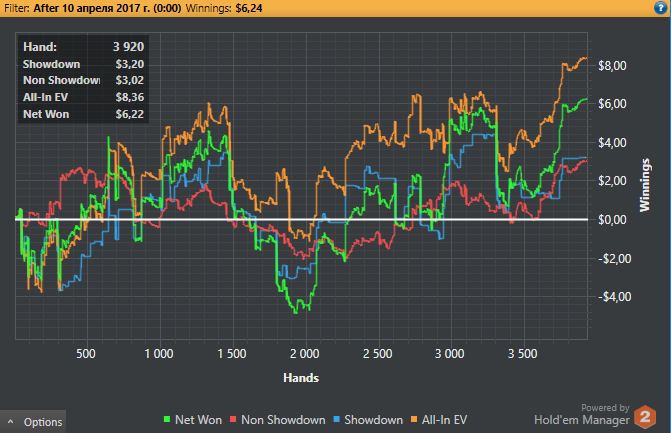Click the Showdown legend label
671x433 pixels.
(374, 420)
